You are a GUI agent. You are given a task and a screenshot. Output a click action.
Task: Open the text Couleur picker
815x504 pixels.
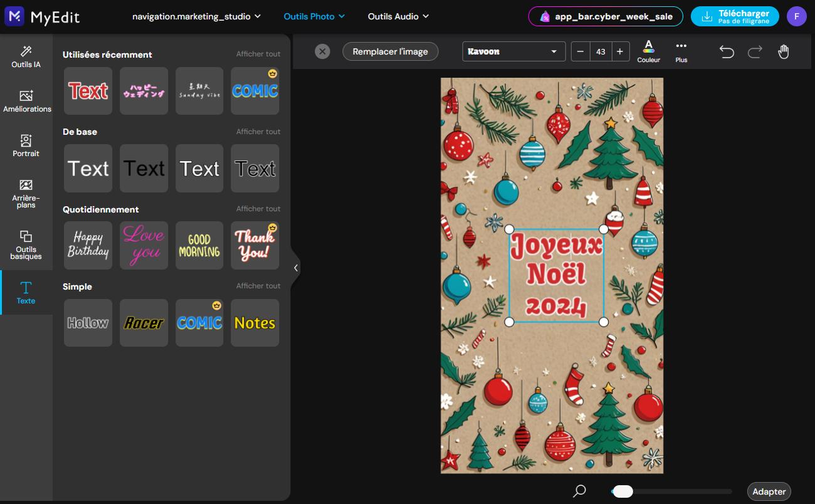pos(649,51)
